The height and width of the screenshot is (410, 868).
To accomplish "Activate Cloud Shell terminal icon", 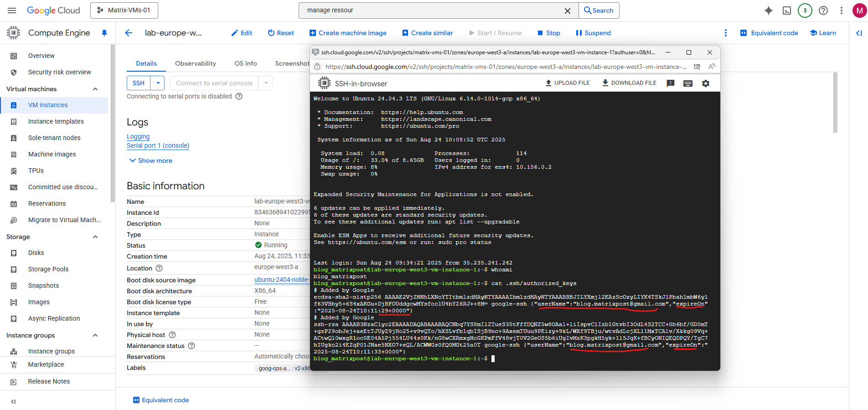I will pos(787,10).
